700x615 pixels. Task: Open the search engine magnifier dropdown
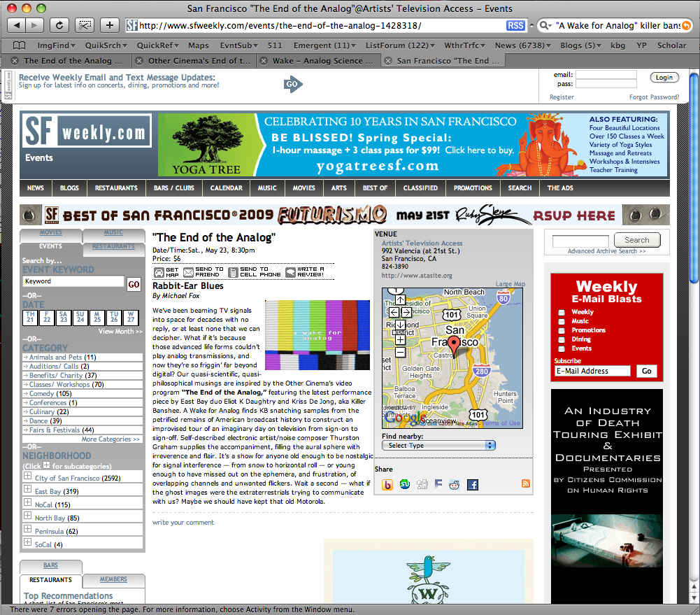click(x=545, y=25)
